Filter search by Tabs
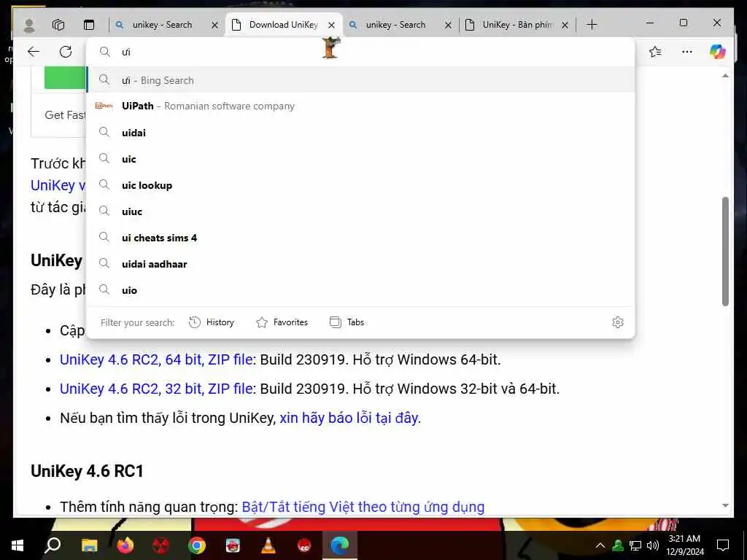 (x=347, y=322)
